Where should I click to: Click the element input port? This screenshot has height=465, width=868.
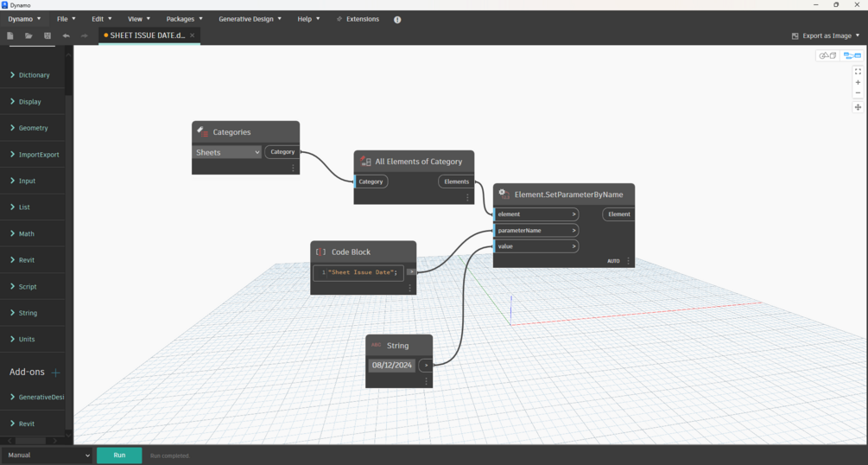tap(535, 214)
